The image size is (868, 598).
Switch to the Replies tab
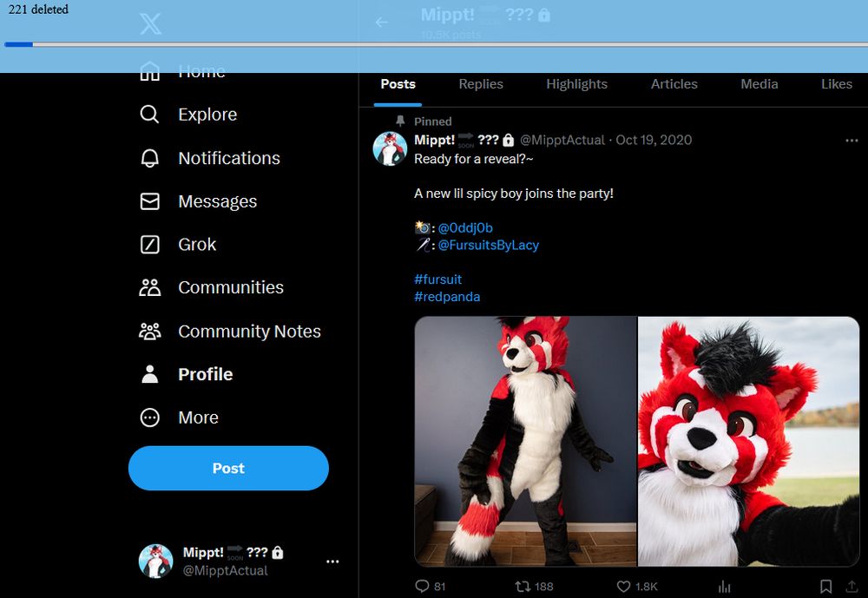481,84
